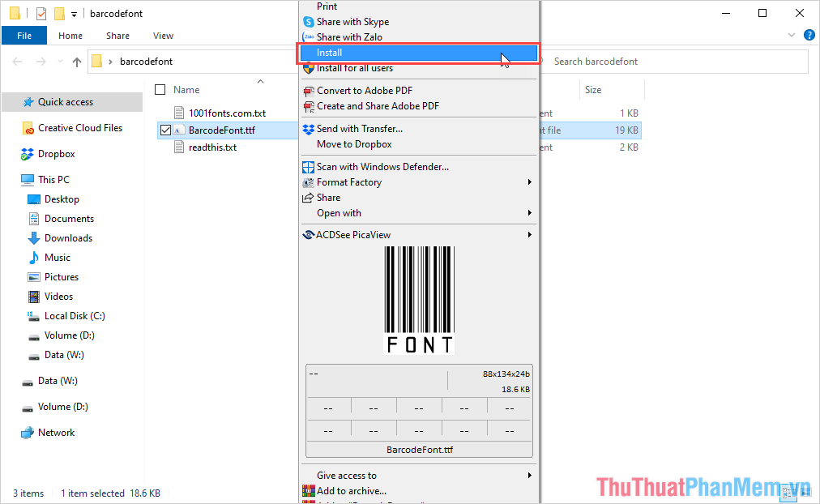Viewport: 820px width, 504px height.
Task: Toggle the select-all checkbox beside Name
Action: click(x=160, y=90)
